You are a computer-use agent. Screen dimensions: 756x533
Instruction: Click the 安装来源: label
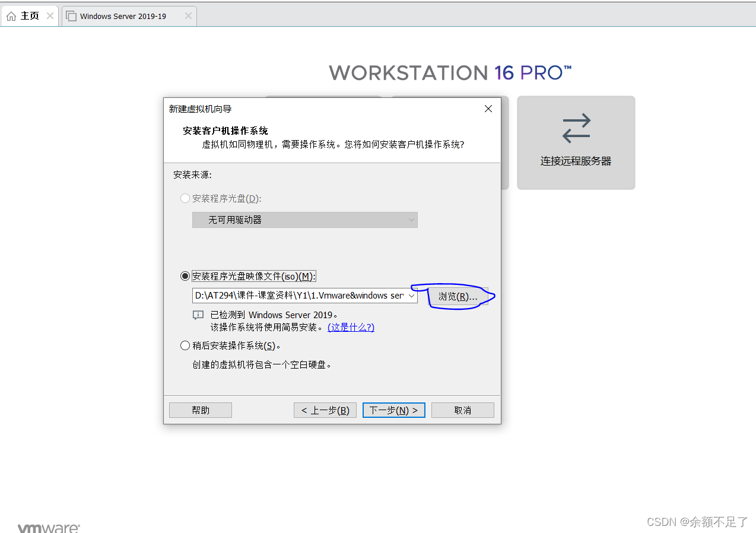192,175
